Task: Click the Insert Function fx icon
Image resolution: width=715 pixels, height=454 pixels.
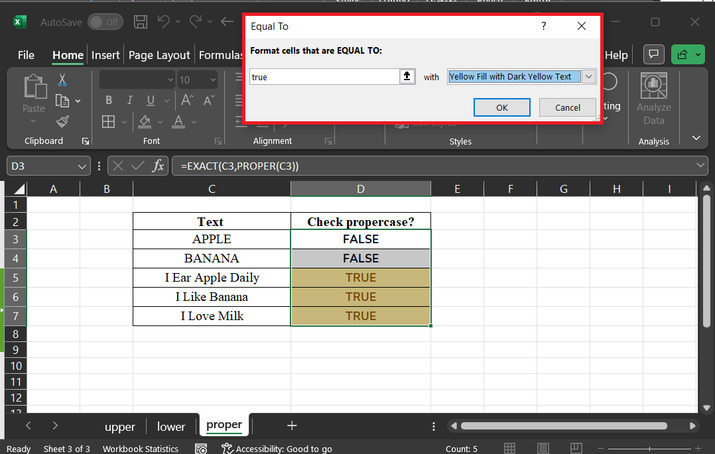Action: click(158, 165)
